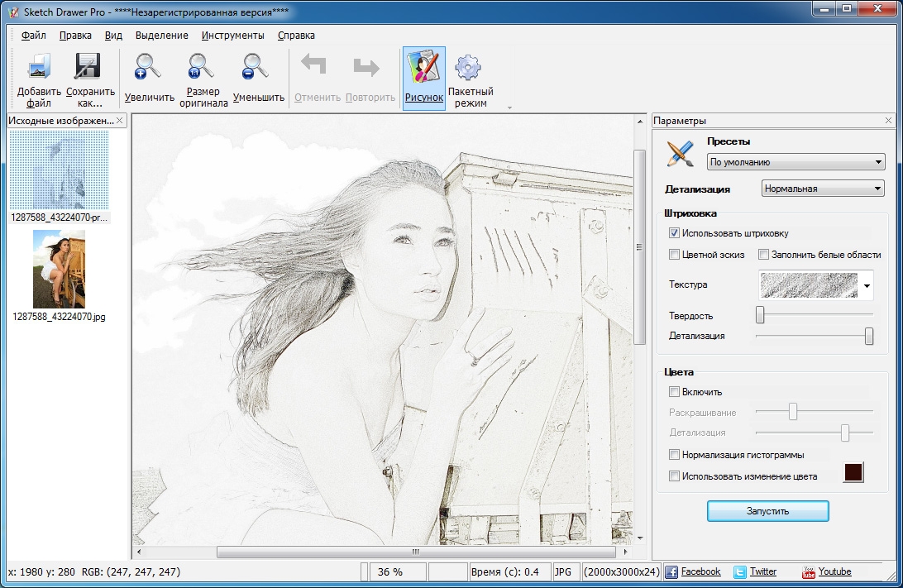Click the (2000x3000x24) dimensions status
The image size is (903, 588).
click(x=621, y=572)
